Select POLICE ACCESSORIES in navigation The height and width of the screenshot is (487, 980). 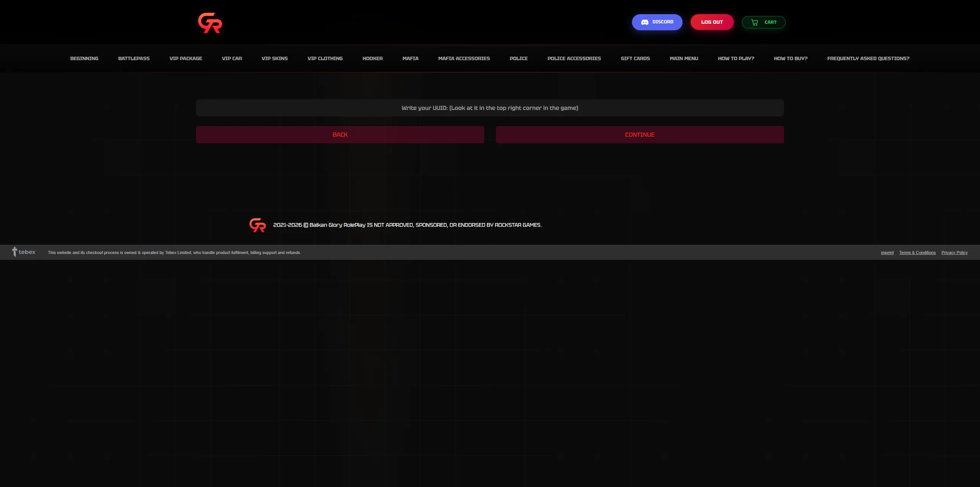tap(574, 58)
